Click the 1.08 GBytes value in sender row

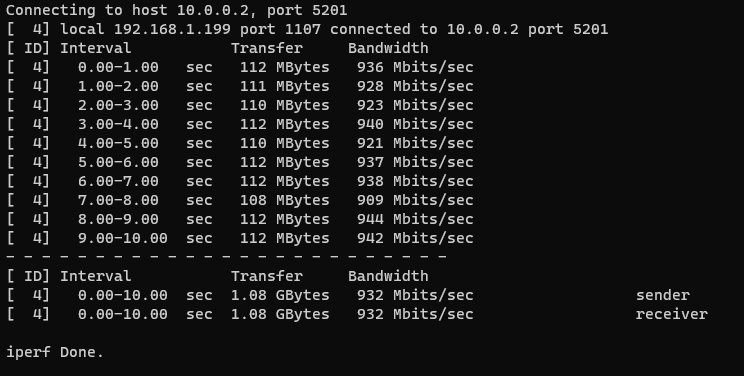[x=280, y=295]
